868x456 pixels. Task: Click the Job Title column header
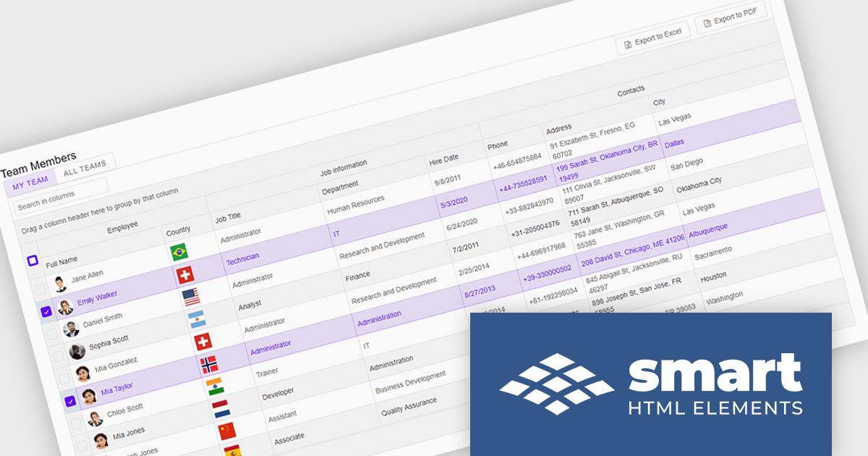click(228, 216)
